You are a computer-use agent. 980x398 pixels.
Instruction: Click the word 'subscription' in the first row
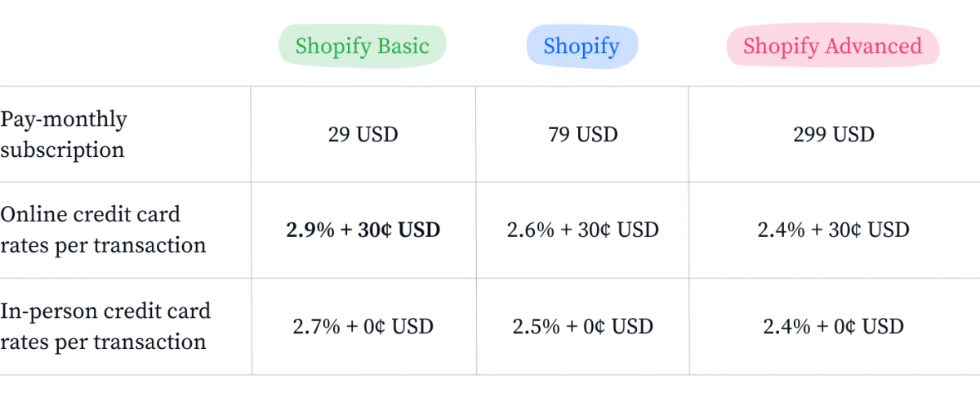point(62,150)
